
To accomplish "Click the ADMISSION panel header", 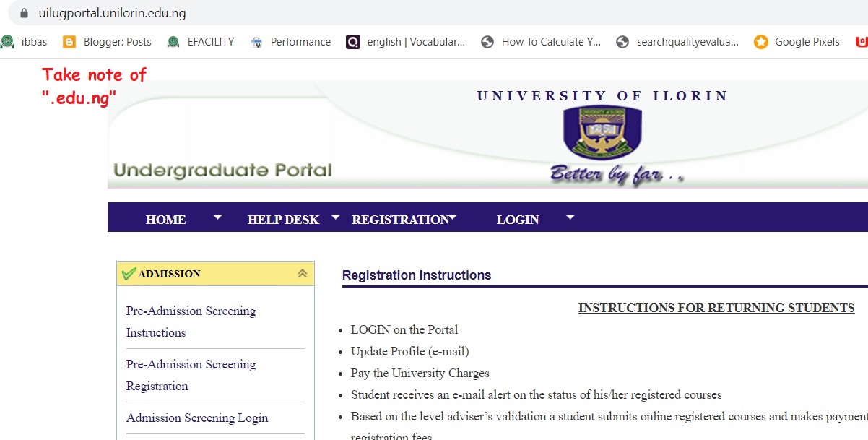I will coord(216,274).
